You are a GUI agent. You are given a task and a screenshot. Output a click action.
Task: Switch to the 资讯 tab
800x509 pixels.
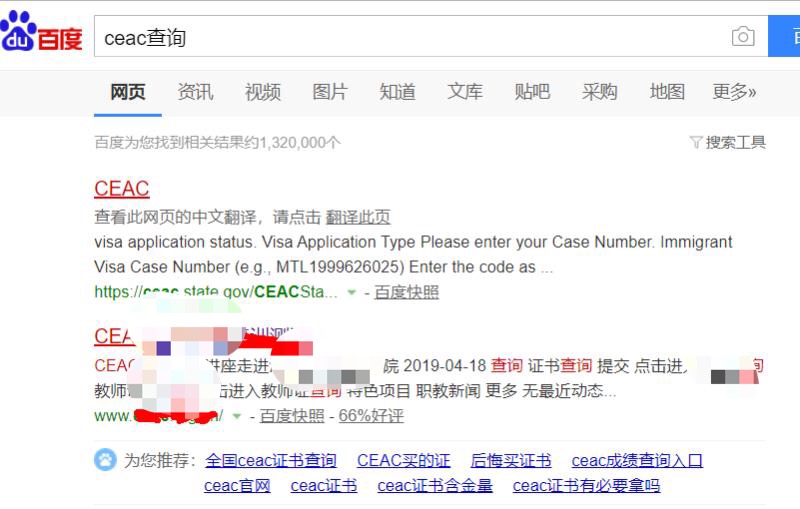point(195,92)
